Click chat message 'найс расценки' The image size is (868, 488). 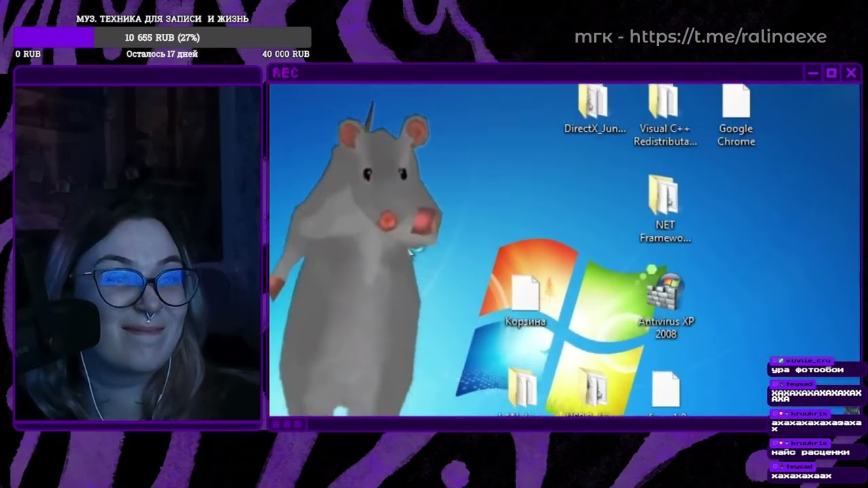810,452
